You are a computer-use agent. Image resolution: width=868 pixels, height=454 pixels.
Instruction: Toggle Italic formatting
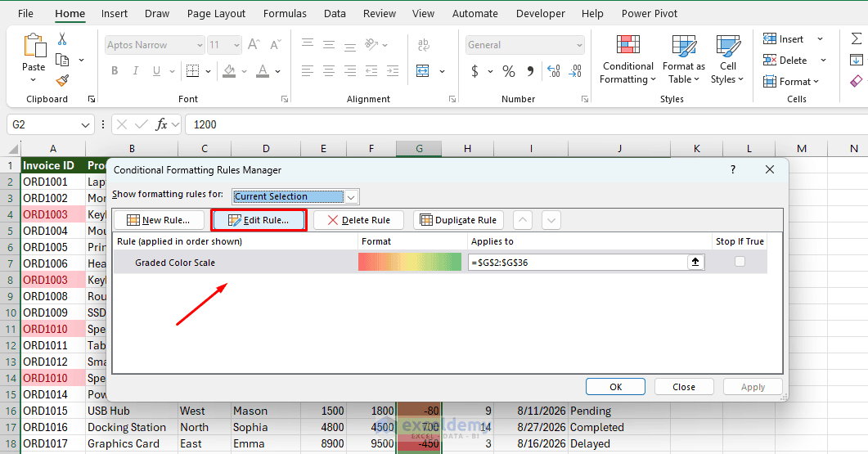pos(136,71)
